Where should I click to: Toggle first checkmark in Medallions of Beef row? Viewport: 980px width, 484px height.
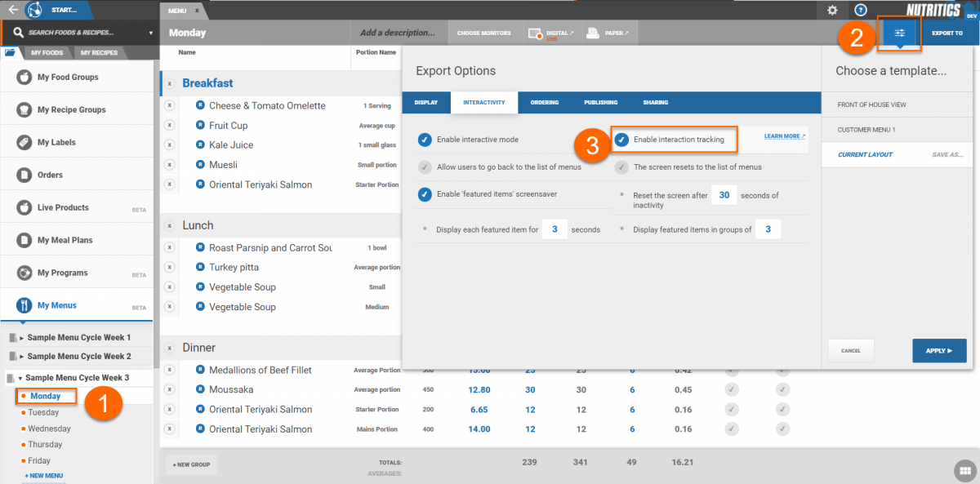[x=732, y=370]
